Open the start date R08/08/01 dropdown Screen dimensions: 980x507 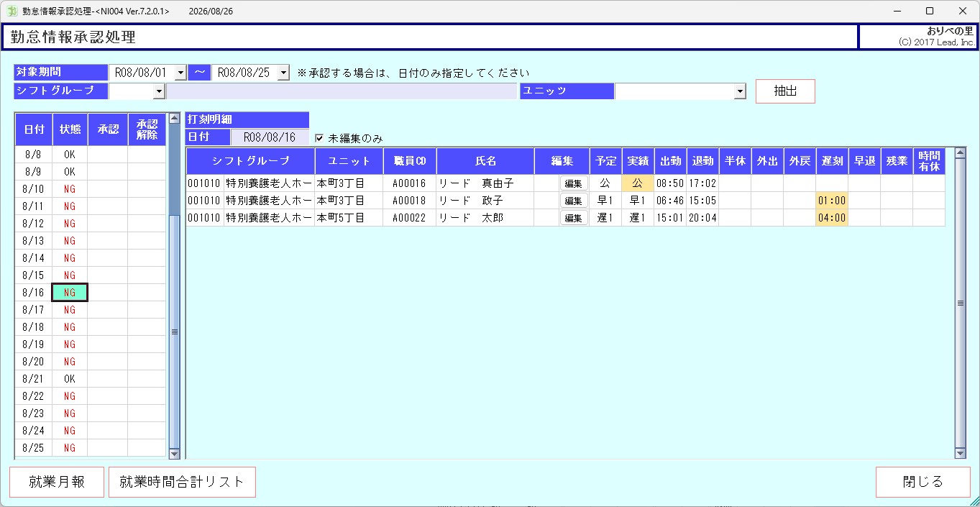point(180,73)
